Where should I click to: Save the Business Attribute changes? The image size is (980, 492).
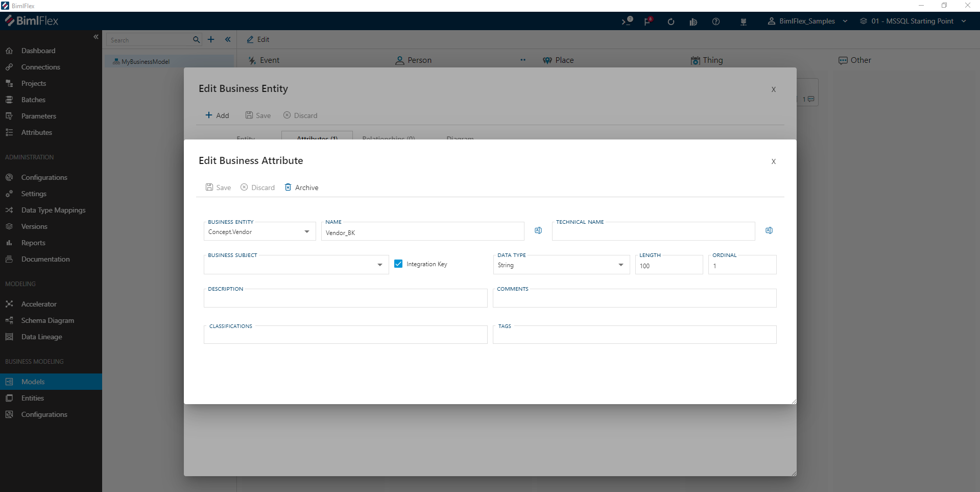218,187
